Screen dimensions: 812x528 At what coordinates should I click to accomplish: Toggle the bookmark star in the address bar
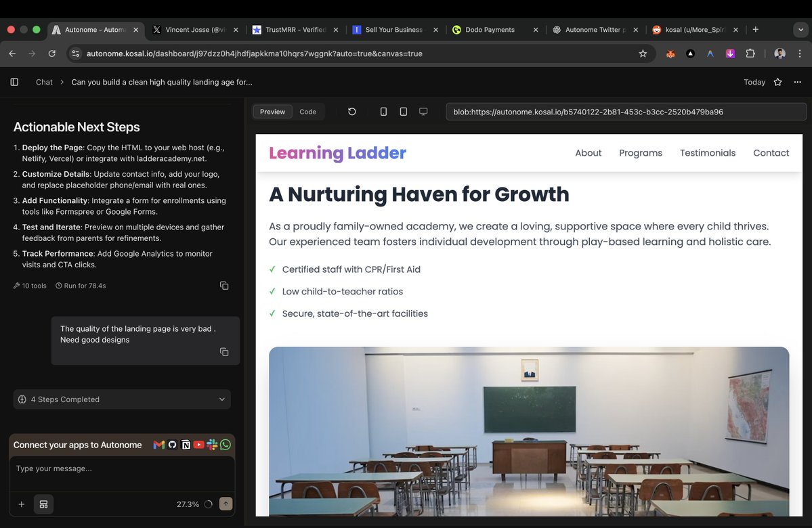coord(643,53)
